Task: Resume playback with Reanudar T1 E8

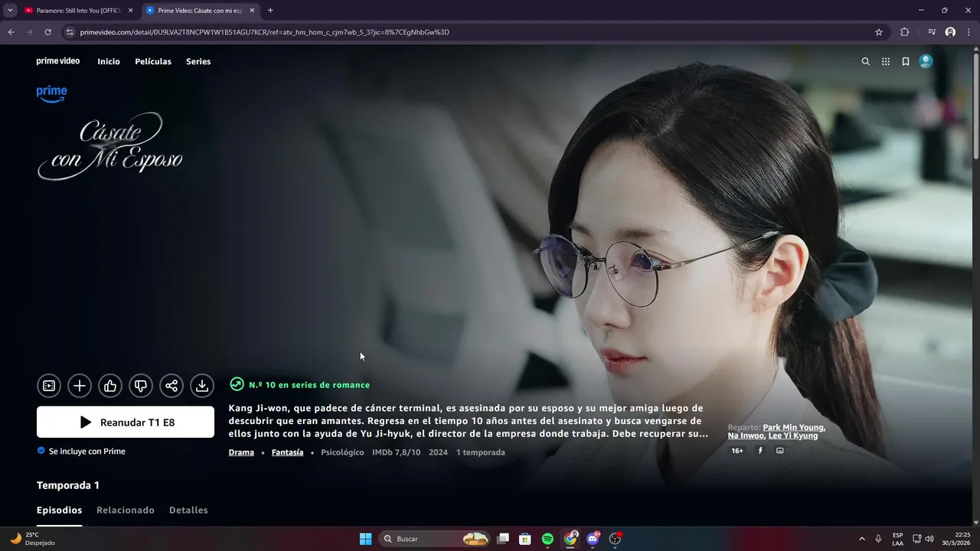Action: click(126, 422)
